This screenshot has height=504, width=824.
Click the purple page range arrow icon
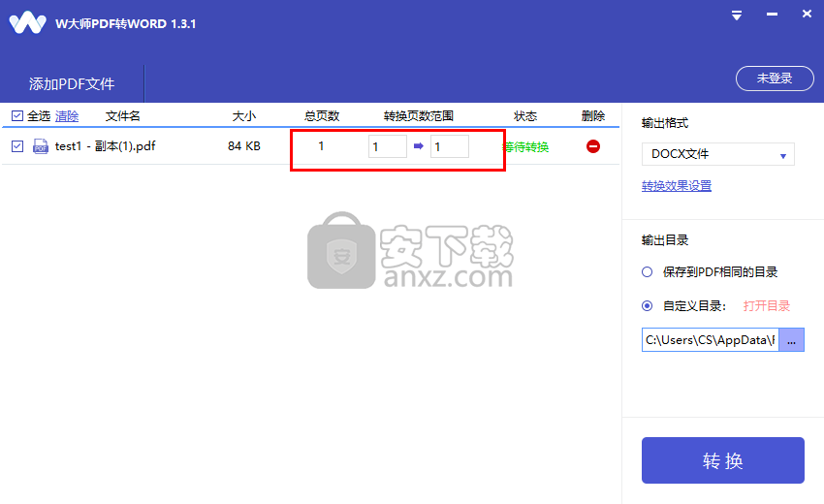pyautogui.click(x=419, y=146)
